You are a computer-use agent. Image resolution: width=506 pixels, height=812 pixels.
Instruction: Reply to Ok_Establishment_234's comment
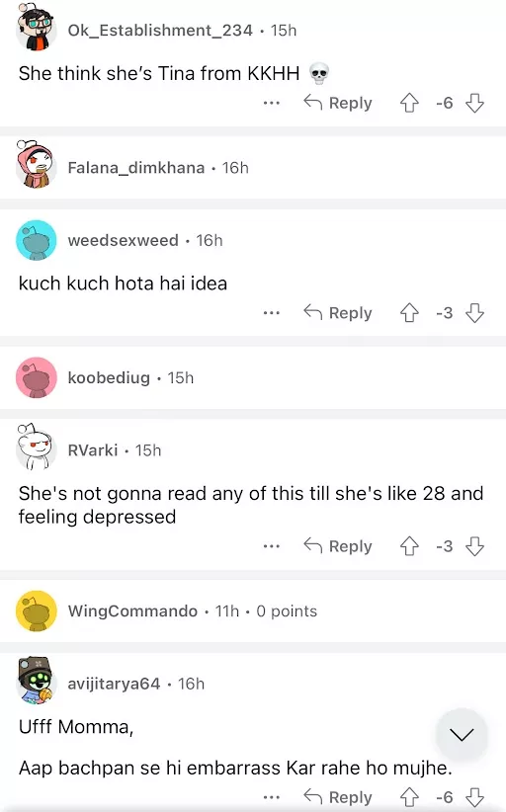[x=338, y=103]
